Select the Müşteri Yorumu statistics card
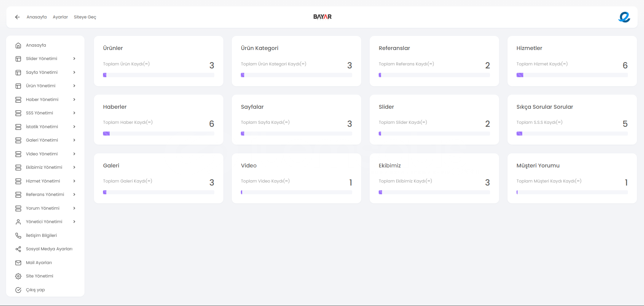This screenshot has width=644, height=306. 572,178
